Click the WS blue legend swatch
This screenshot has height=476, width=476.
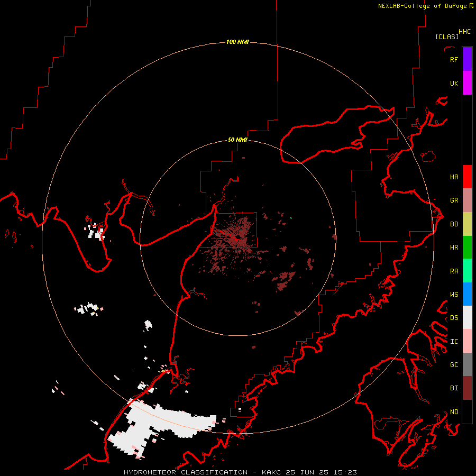(467, 294)
